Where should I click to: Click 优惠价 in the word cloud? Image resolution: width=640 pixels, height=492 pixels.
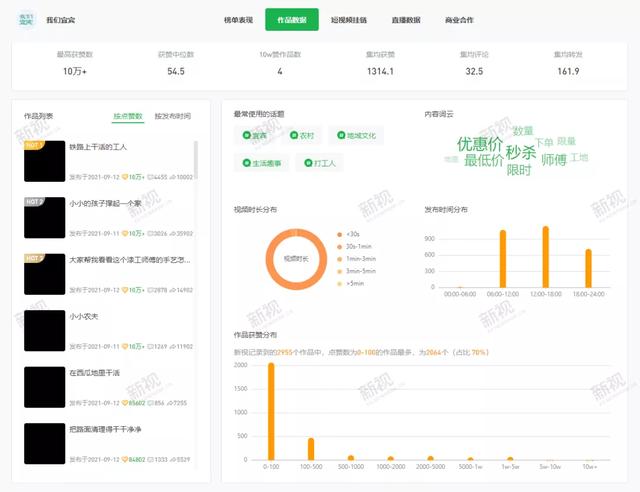480,144
